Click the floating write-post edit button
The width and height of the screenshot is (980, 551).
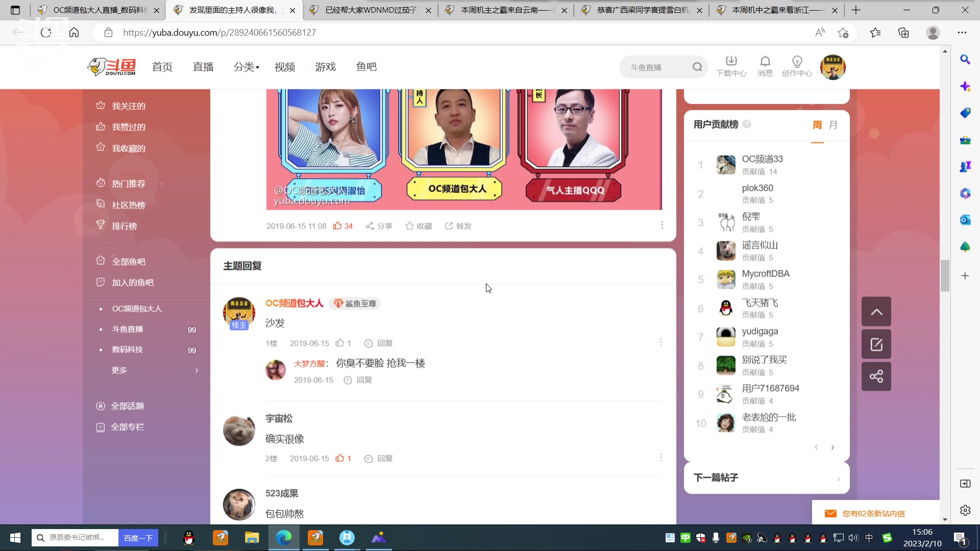(876, 344)
